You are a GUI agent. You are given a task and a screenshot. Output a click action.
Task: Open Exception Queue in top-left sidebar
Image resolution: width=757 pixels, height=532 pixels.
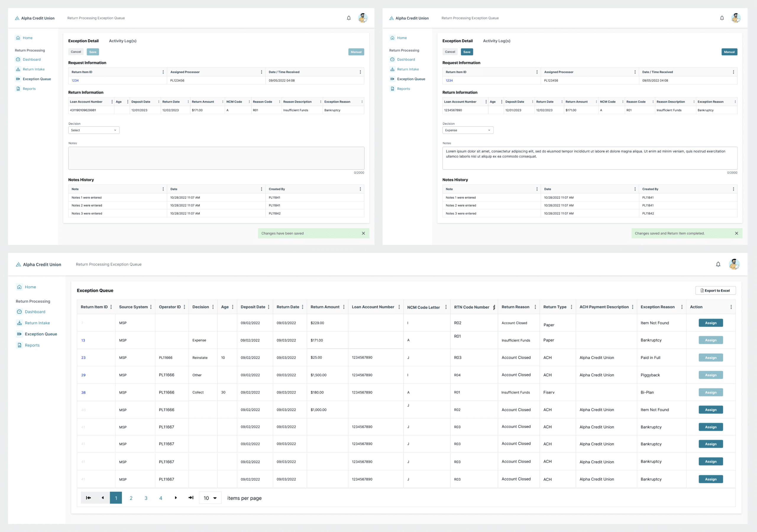click(x=33, y=79)
